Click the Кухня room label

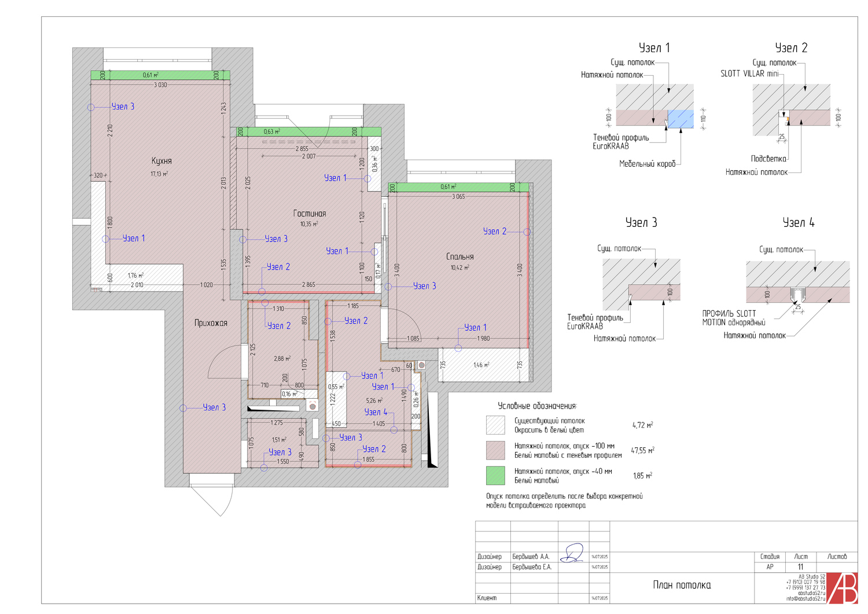(x=161, y=161)
